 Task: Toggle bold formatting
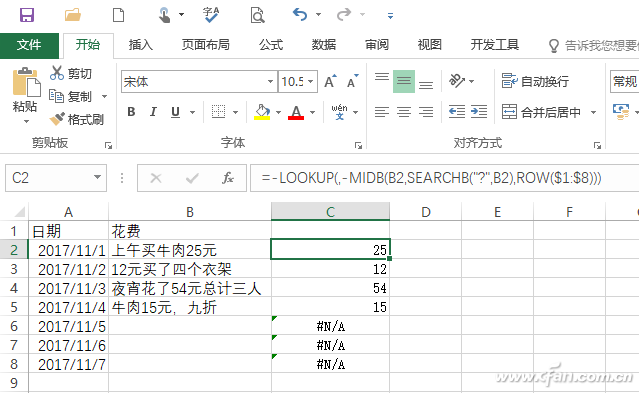tap(131, 112)
